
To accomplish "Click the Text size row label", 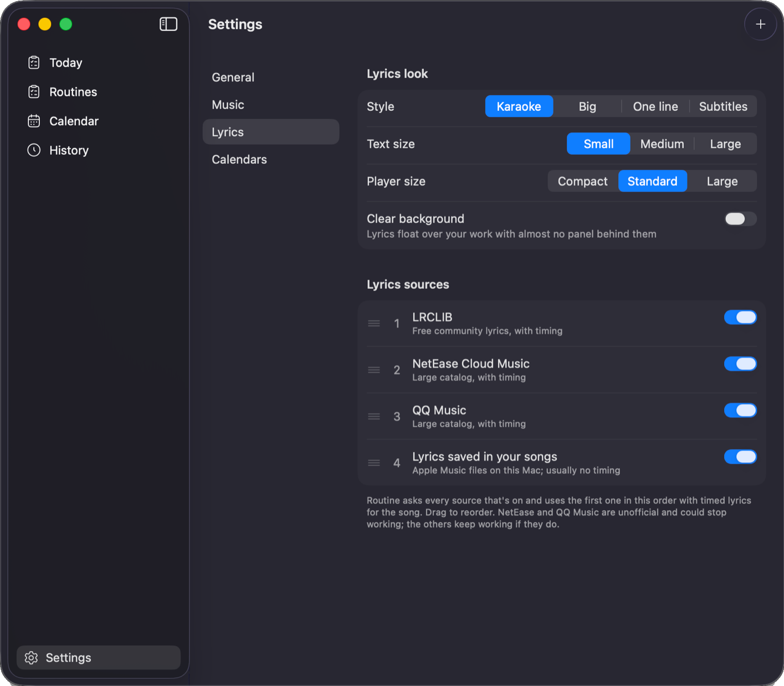I will (391, 144).
